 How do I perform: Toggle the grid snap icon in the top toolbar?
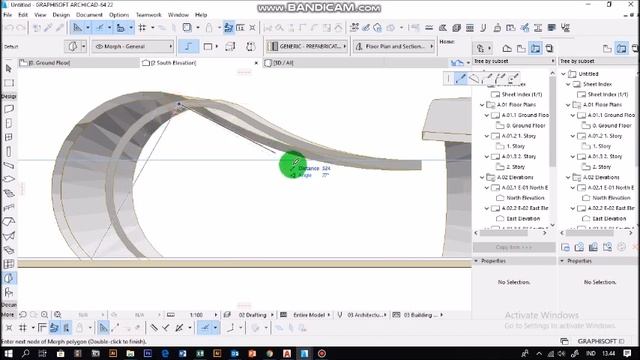point(142,28)
